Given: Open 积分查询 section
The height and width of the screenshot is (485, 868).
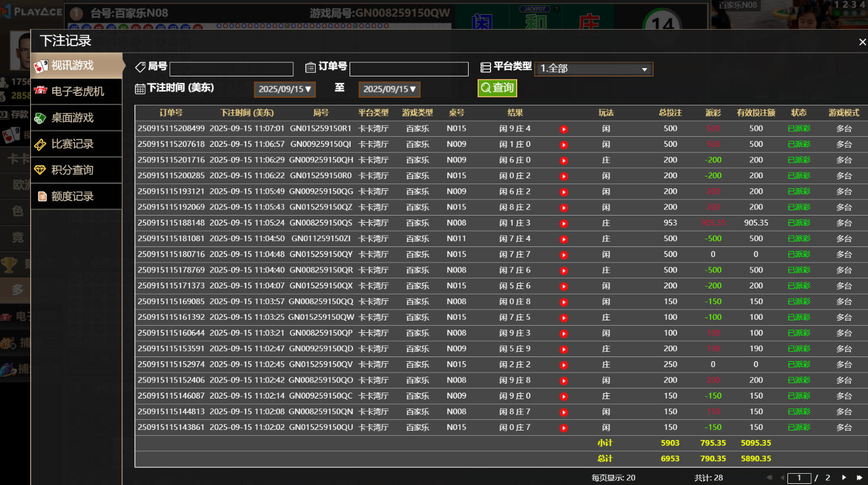Looking at the screenshot, I should pyautogui.click(x=77, y=170).
